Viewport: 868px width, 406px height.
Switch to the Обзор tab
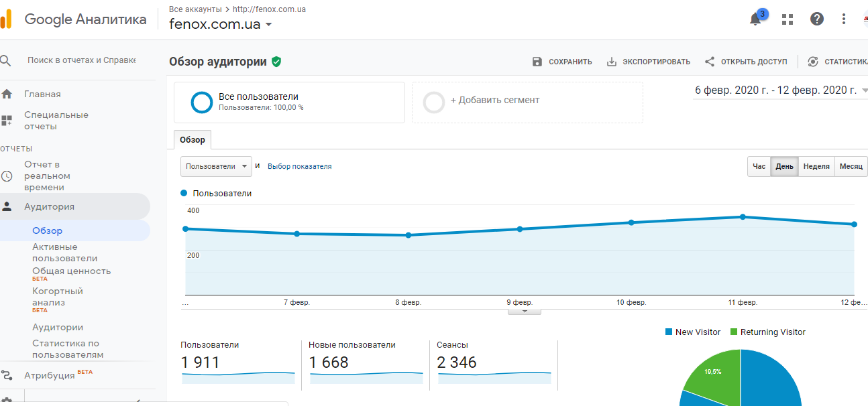point(193,140)
